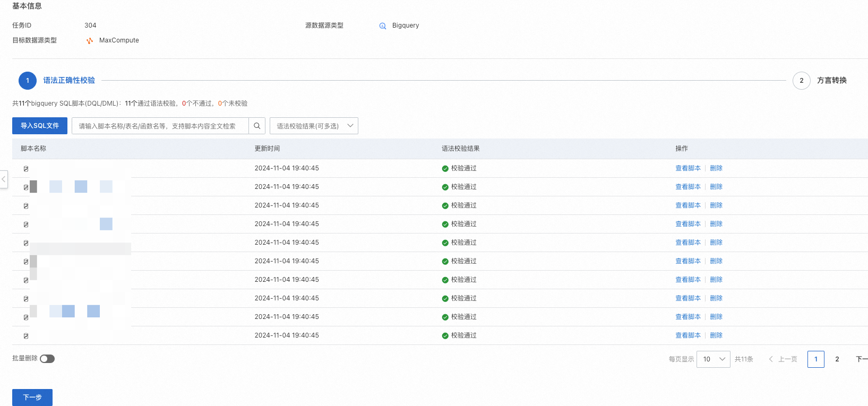The image size is (868, 406).
Task: Collapse the left side panel arrow handle
Action: 4,179
